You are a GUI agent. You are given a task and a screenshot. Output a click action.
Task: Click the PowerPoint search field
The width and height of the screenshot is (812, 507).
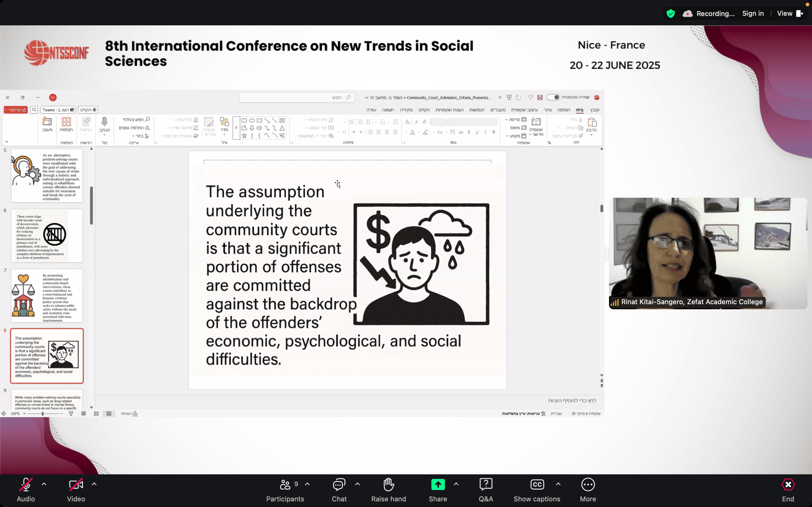click(297, 98)
